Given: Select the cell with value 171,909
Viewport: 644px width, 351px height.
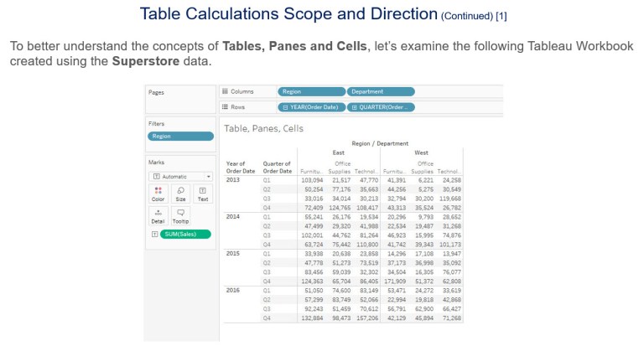Looking at the screenshot, I should [x=395, y=281].
